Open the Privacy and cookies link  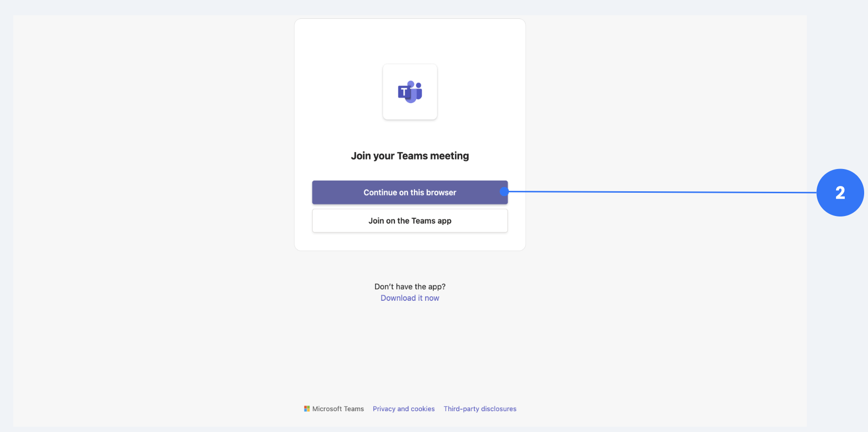(404, 409)
